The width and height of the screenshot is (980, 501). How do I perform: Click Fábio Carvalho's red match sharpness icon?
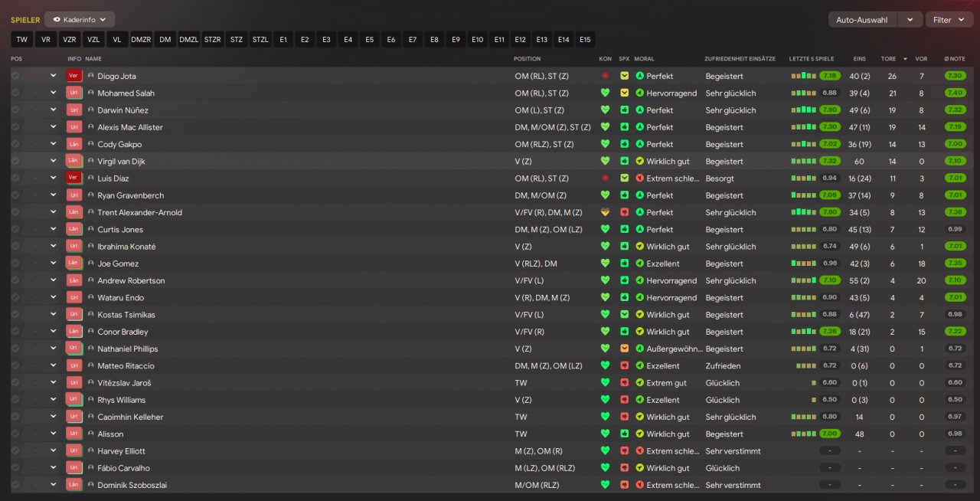(x=625, y=468)
